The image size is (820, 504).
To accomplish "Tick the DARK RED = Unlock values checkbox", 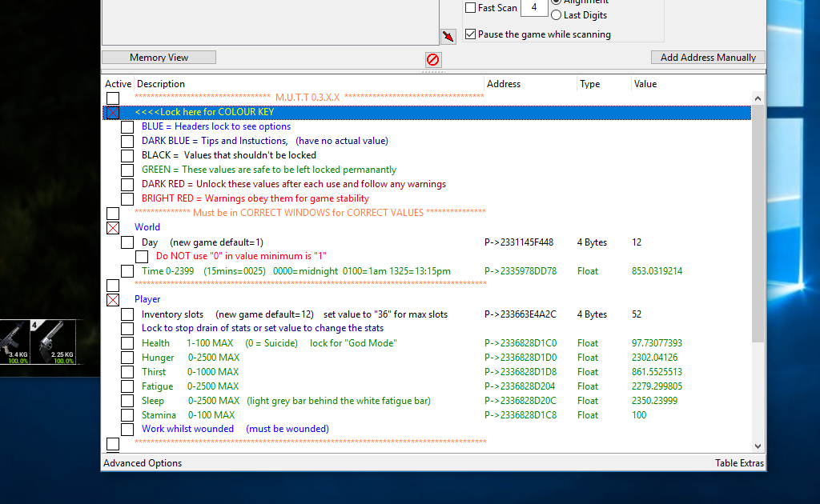I will tap(127, 184).
